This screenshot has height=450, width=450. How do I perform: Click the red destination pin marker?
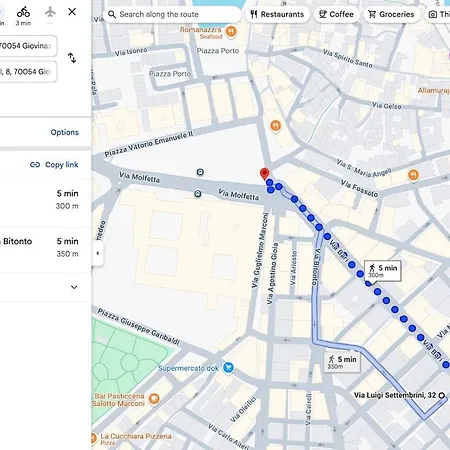coord(264,174)
